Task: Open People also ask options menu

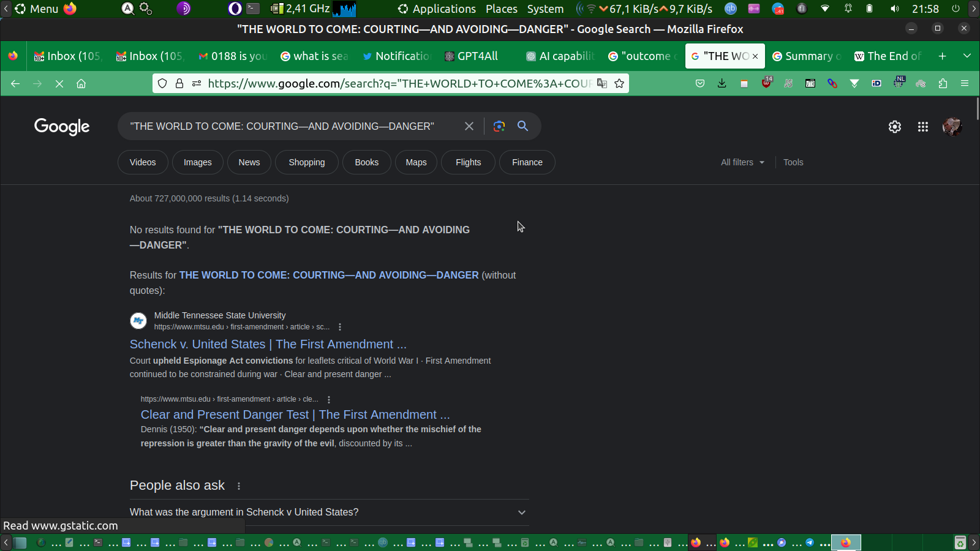Action: coord(239,486)
